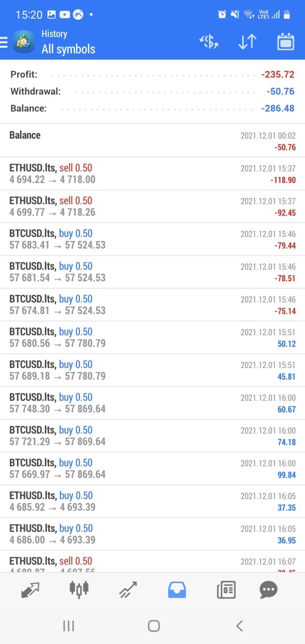Open the BTCUSD trade with 99.84 profit
The height and width of the screenshot is (644, 305).
coord(152,469)
